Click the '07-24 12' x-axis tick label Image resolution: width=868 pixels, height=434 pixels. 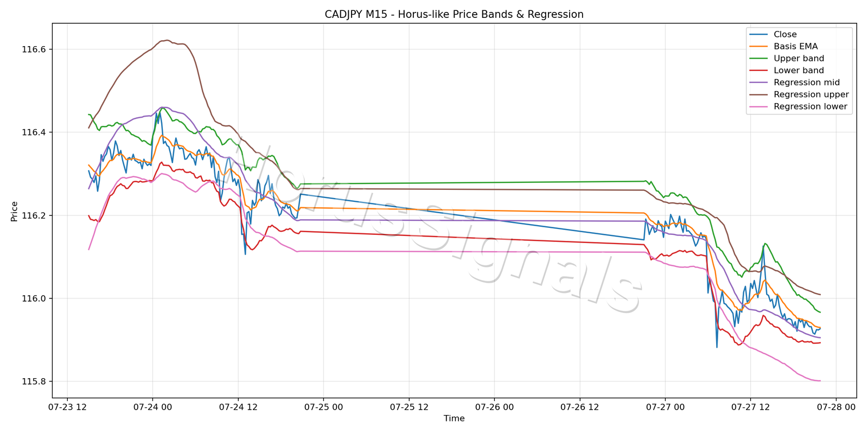[238, 407]
